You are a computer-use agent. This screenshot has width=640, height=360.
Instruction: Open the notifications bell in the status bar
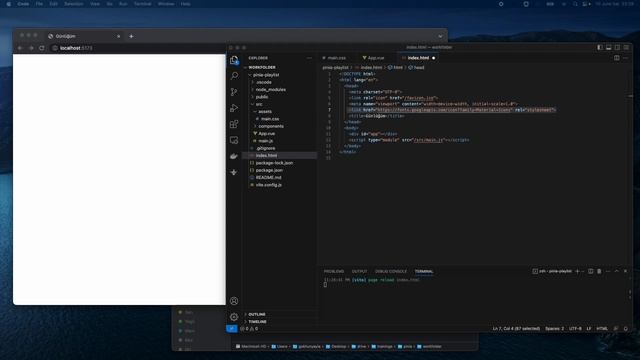pyautogui.click(x=625, y=329)
